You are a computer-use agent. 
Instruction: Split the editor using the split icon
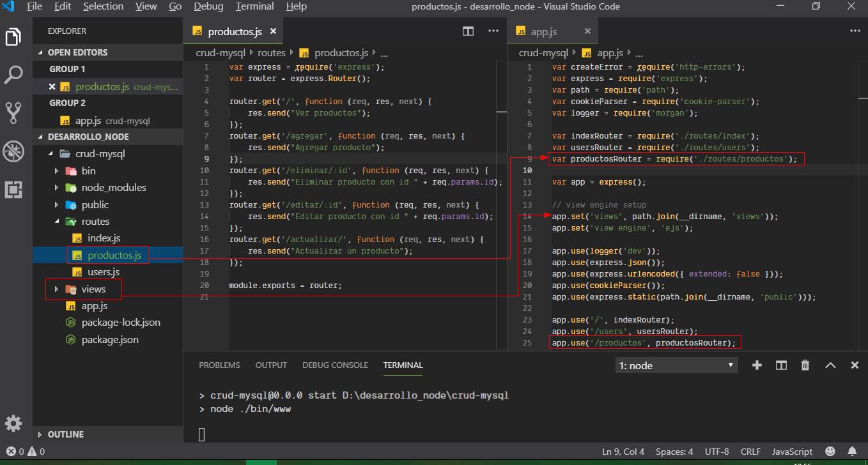coord(468,31)
